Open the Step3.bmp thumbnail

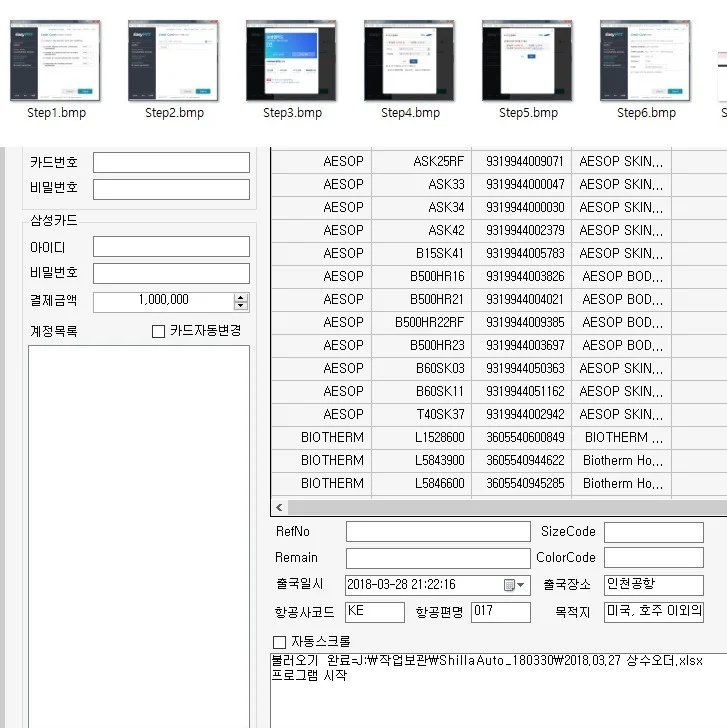(x=291, y=60)
